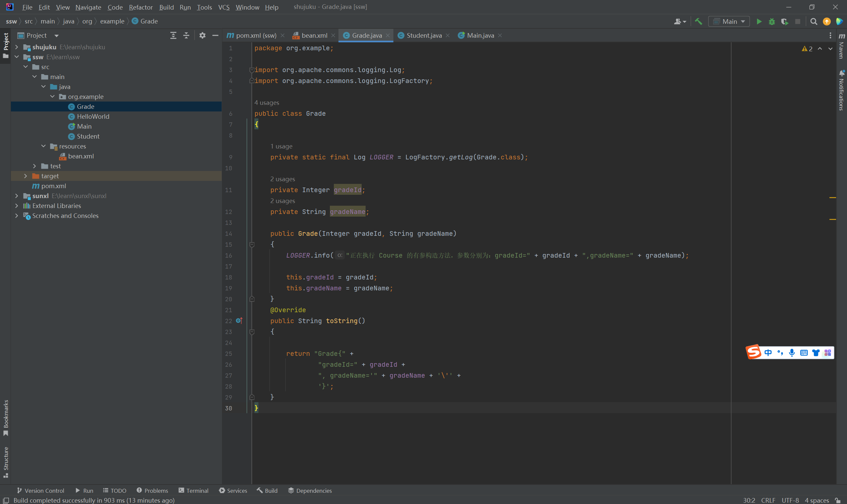The height and width of the screenshot is (504, 847).
Task: Open the VCS menu
Action: coord(224,7)
